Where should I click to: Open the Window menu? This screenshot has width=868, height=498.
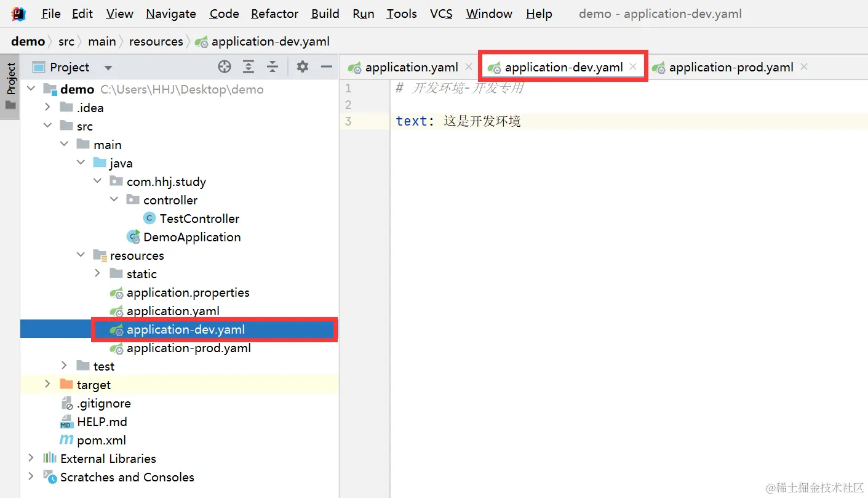[x=489, y=14]
